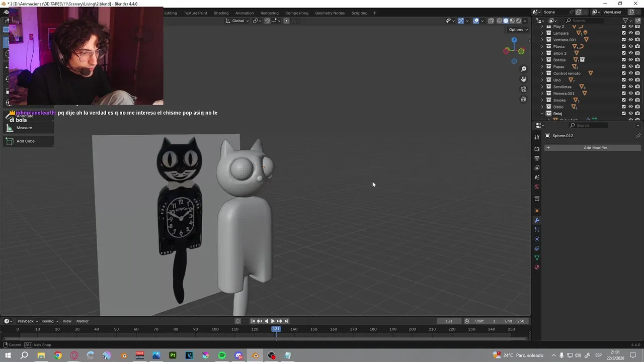Open the Particles properties tab

[x=537, y=230]
